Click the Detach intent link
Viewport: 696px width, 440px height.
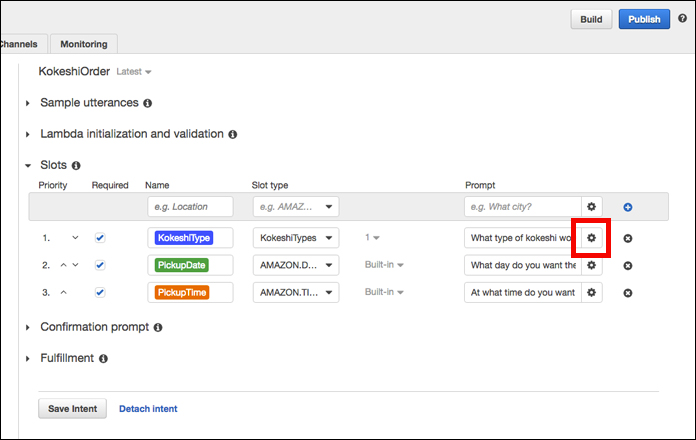(148, 408)
